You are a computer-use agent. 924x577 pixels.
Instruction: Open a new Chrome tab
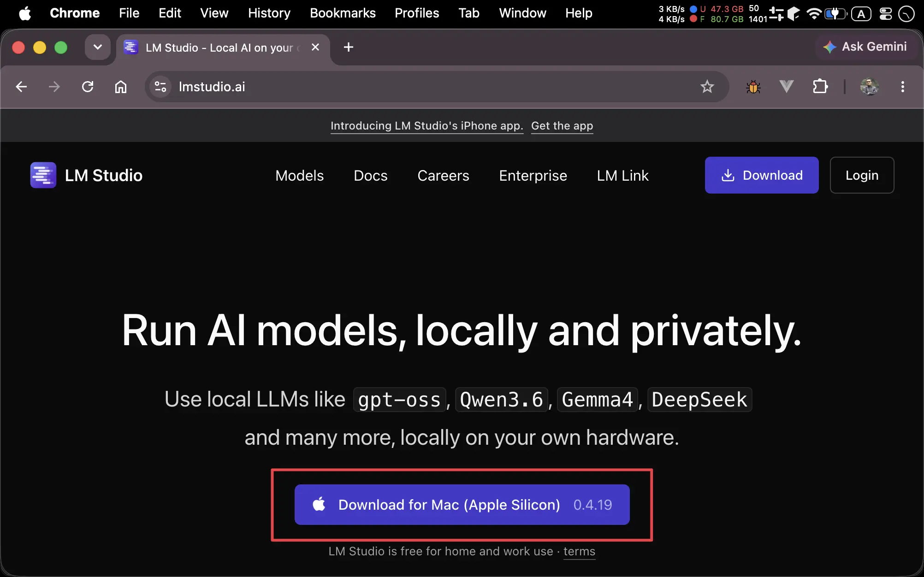pos(349,47)
